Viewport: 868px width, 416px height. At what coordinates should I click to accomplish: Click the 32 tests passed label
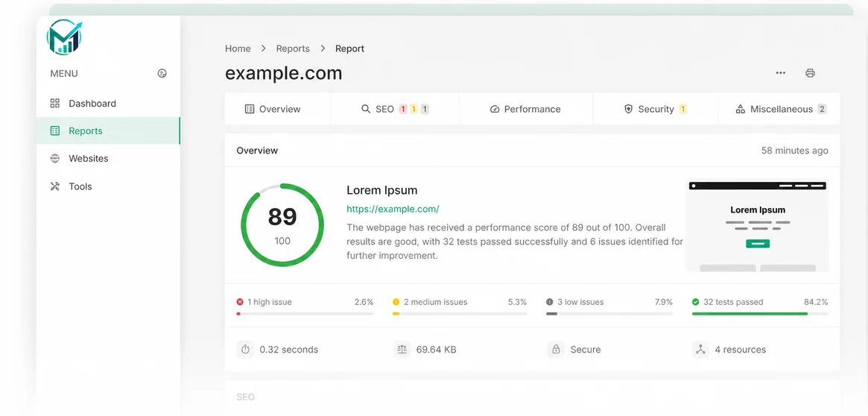click(x=733, y=302)
